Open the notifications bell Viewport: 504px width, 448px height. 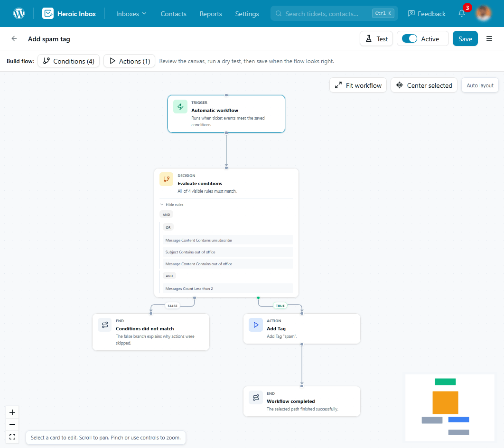click(x=462, y=13)
